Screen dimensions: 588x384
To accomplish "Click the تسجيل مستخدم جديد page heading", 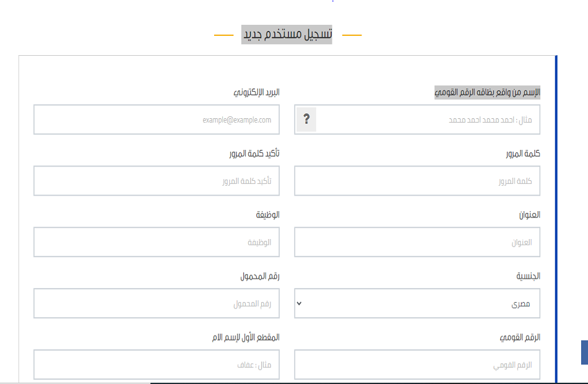I will (287, 35).
